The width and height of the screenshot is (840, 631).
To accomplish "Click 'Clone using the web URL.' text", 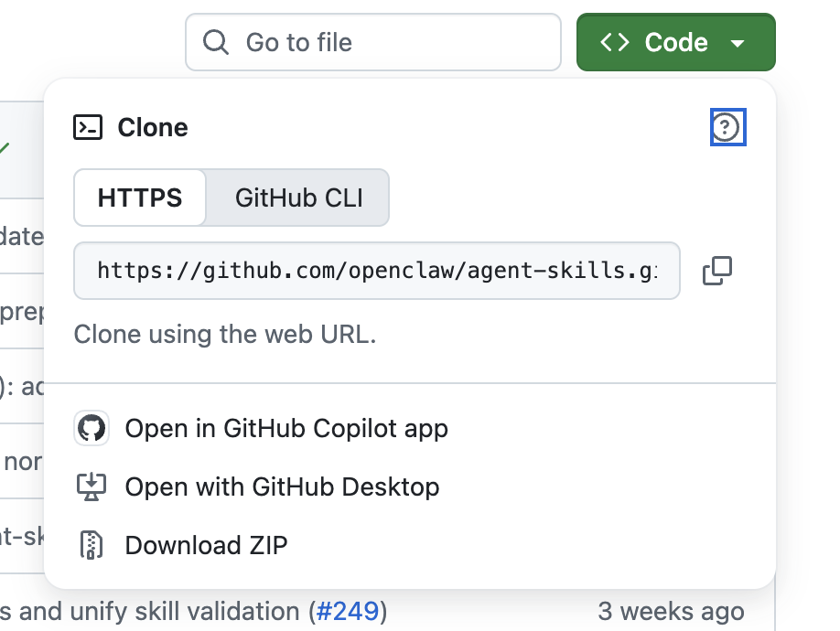I will point(225,335).
